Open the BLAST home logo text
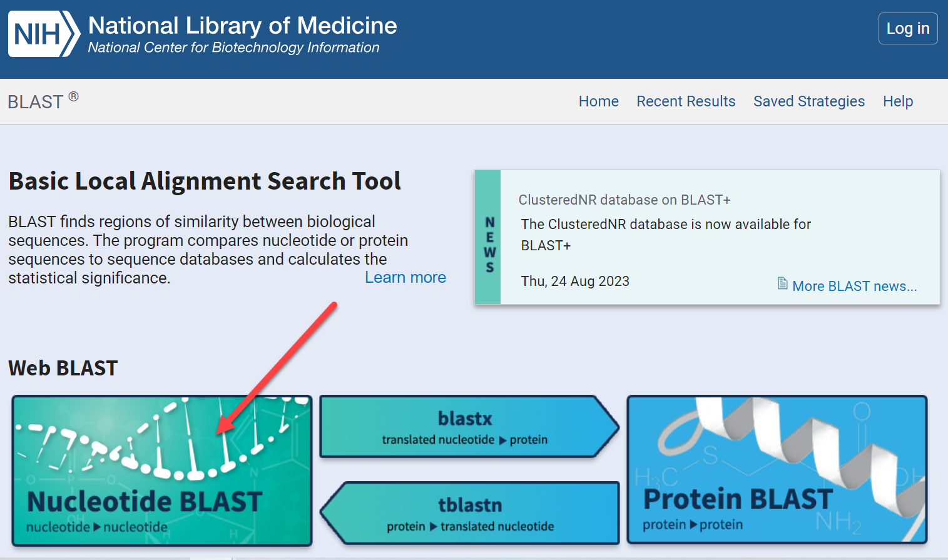Viewport: 948px width, 560px height. 43,101
